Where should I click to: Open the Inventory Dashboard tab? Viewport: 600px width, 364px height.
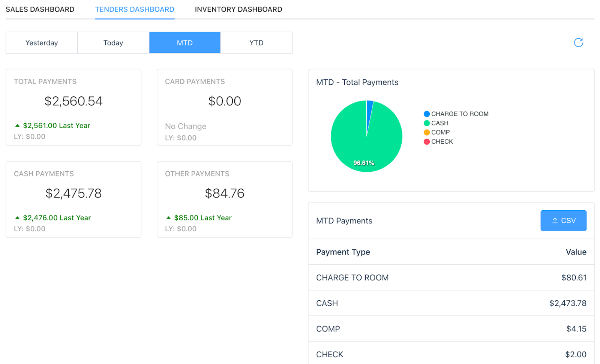pyautogui.click(x=238, y=9)
